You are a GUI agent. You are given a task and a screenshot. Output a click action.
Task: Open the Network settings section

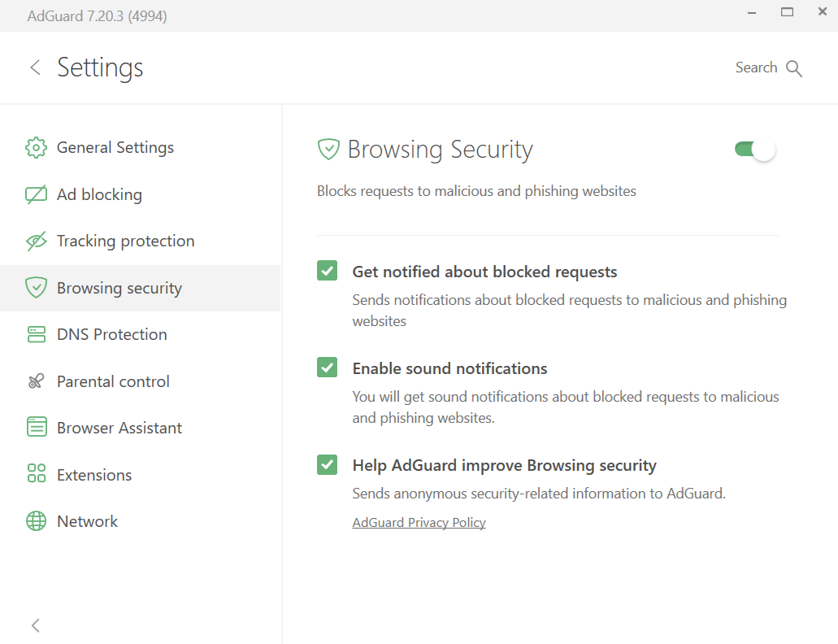click(140, 521)
